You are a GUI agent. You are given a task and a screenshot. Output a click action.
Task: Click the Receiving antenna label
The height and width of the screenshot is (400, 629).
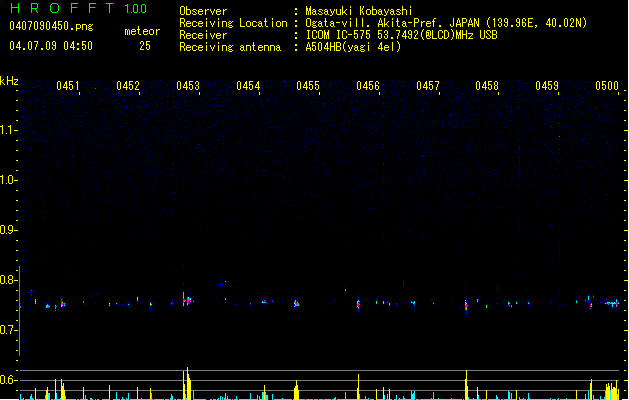click(x=230, y=47)
